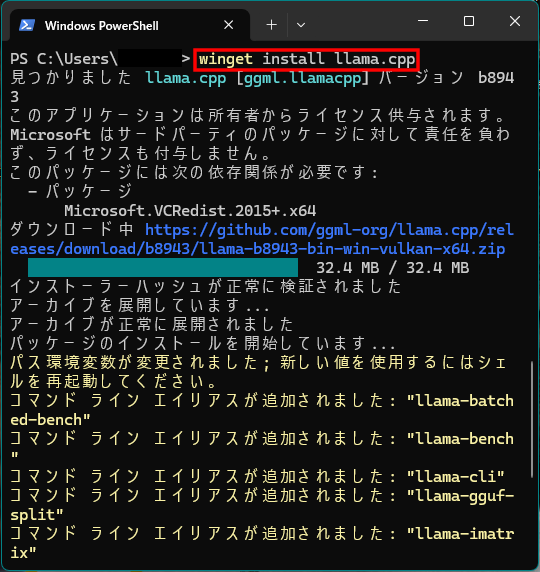Click the PowerShell icon on the tab
The image size is (540, 572).
click(x=27, y=25)
